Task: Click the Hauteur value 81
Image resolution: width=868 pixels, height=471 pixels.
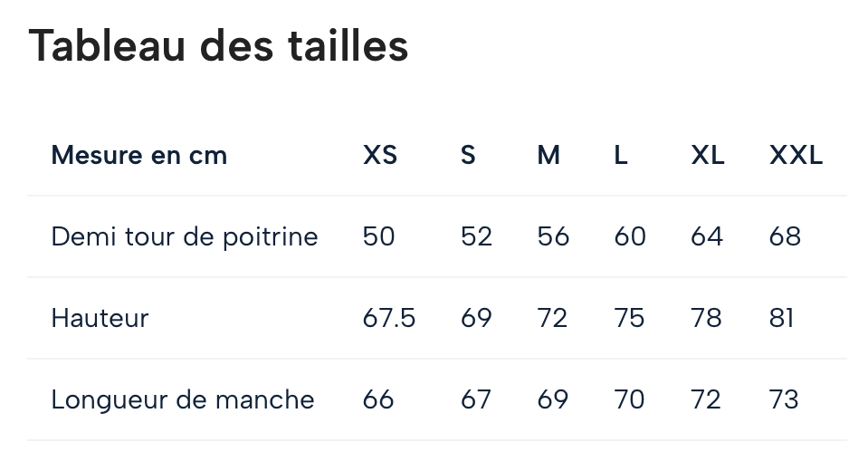Action: [781, 319]
